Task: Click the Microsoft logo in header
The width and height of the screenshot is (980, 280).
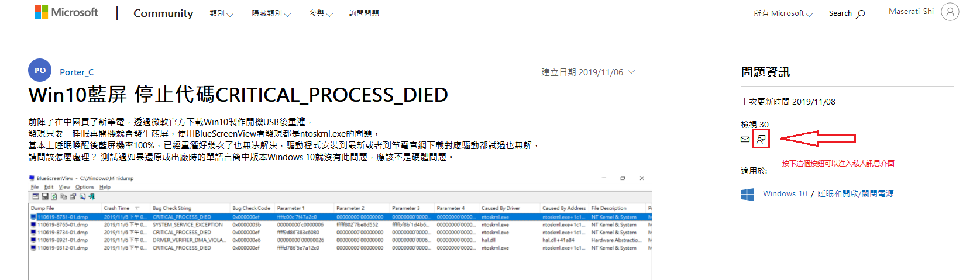Action: (66, 12)
